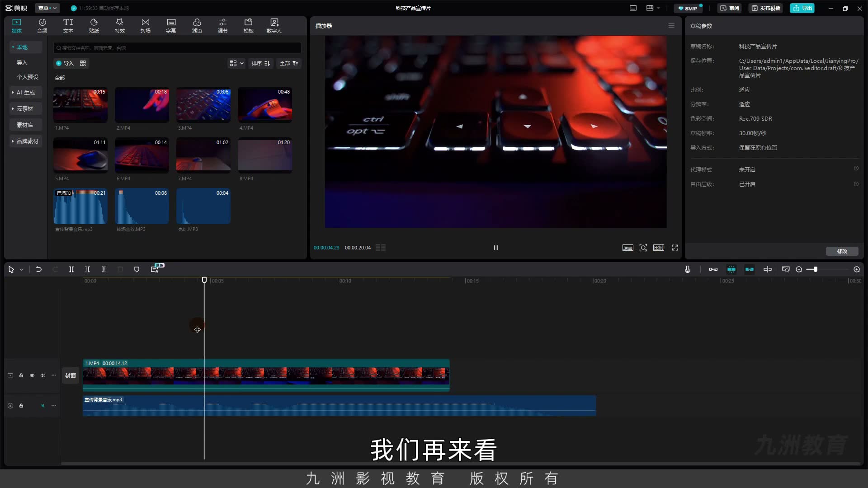This screenshot has height=488, width=868.
Task: Enter fullscreen preview mode
Action: pyautogui.click(x=675, y=248)
